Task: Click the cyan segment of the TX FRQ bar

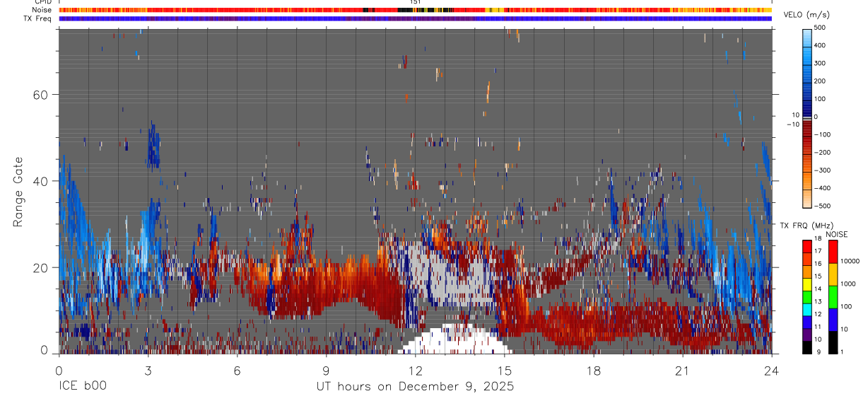Action: tap(807, 309)
